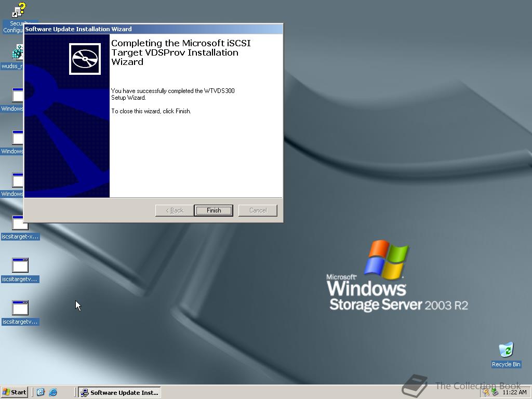Launch Internet Explorer from quick launch

[53, 392]
